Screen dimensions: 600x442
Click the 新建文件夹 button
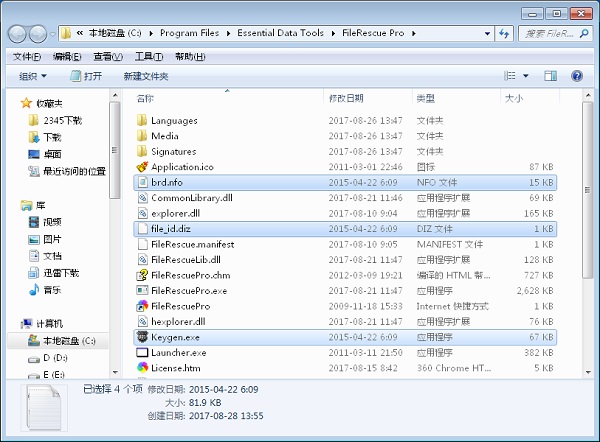click(x=146, y=76)
